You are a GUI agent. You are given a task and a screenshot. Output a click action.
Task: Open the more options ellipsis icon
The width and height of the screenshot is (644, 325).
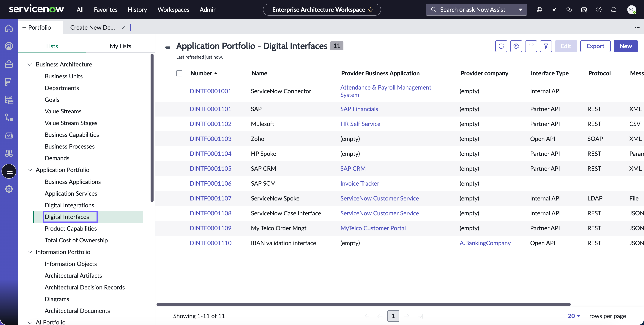point(637,28)
